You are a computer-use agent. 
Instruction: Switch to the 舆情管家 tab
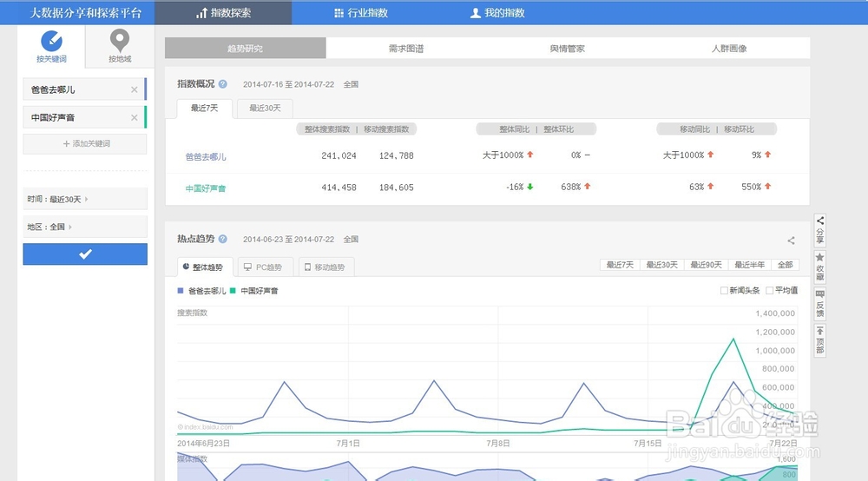pyautogui.click(x=568, y=48)
